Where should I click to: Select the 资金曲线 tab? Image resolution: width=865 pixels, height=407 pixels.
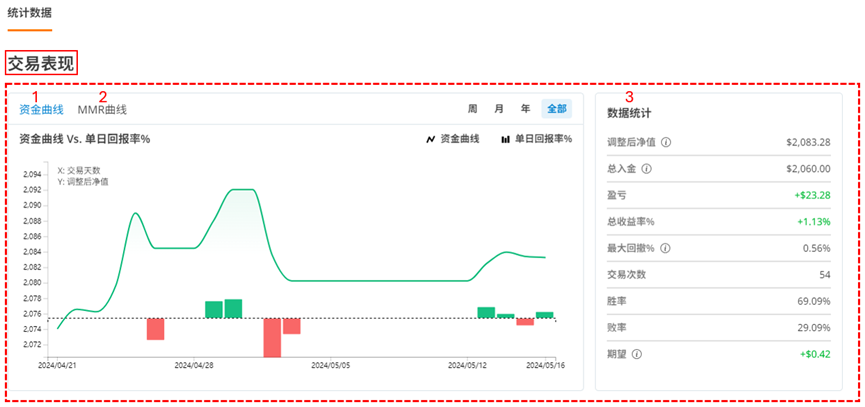[x=41, y=110]
